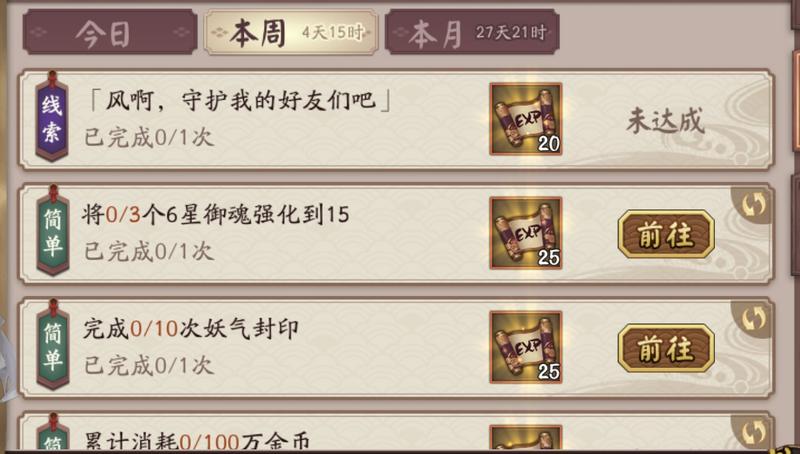Tap EXP scroll reward showing 20
This screenshot has height=454, width=800.
pyautogui.click(x=526, y=119)
